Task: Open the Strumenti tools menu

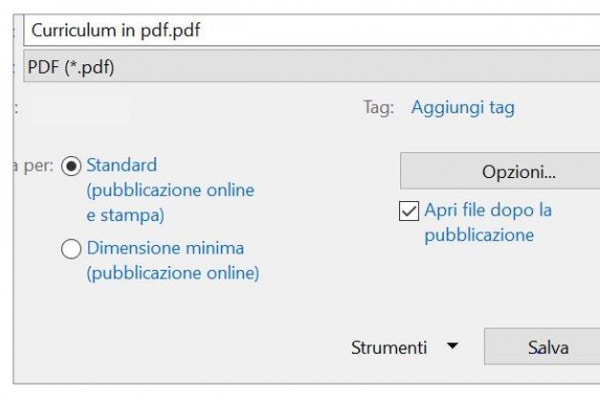Action: click(x=389, y=348)
